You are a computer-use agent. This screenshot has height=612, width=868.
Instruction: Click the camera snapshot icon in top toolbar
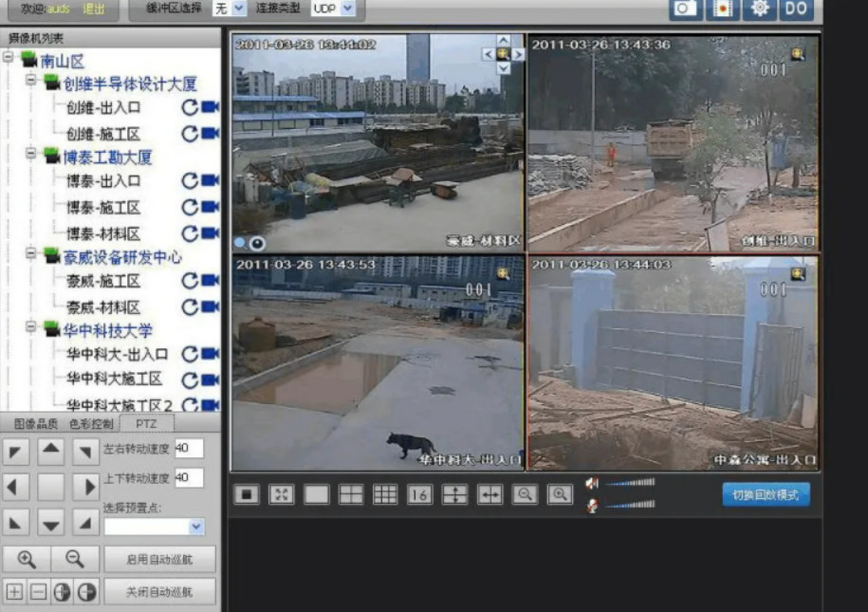point(686,9)
